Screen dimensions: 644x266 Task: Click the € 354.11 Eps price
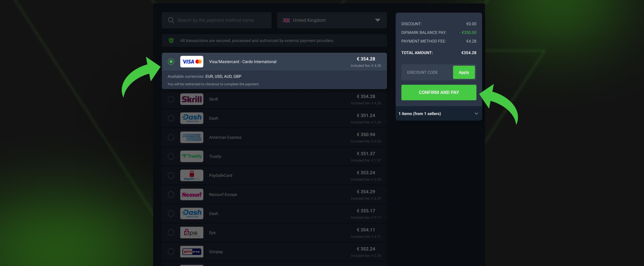point(366,230)
